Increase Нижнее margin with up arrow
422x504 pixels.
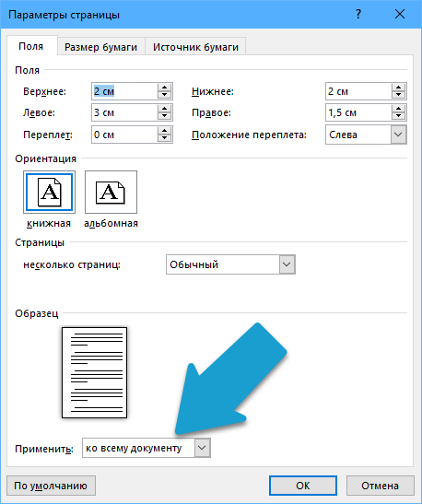pos(398,88)
